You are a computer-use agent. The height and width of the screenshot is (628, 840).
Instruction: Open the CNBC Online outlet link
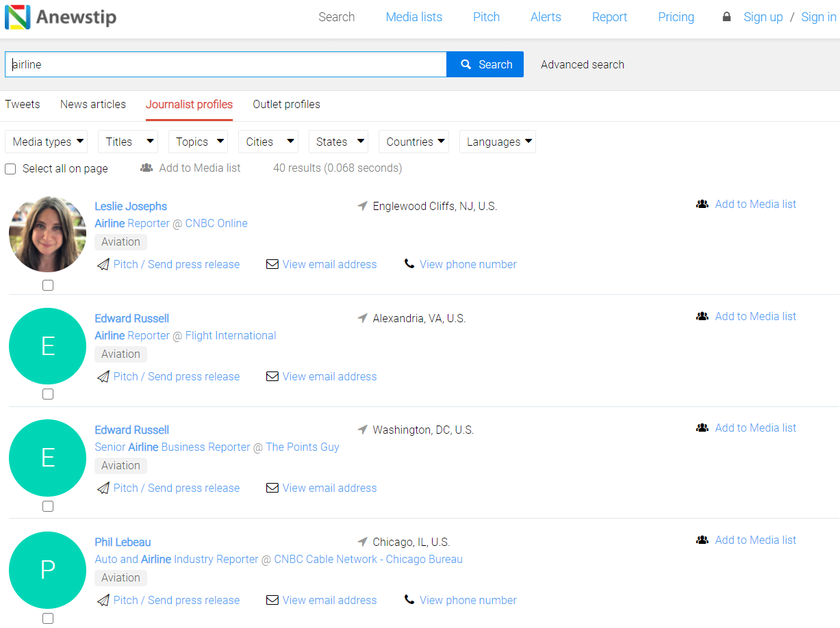point(216,223)
